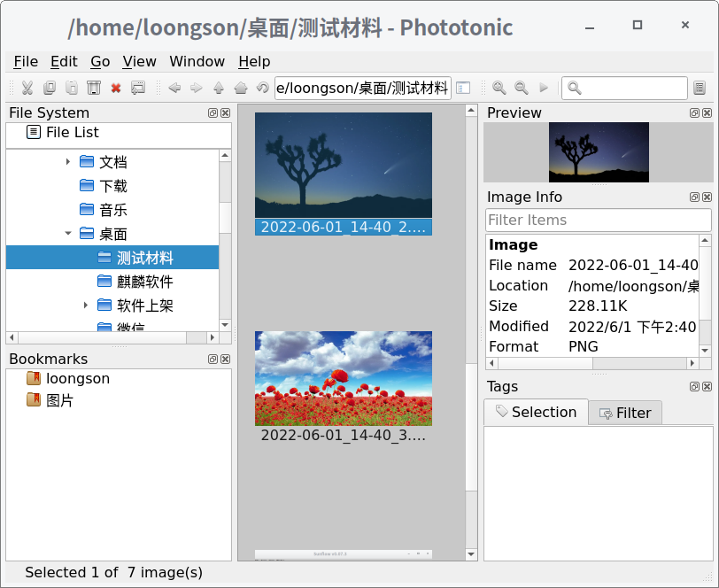The image size is (719, 588).
Task: Open the Help menu
Action: tap(254, 61)
